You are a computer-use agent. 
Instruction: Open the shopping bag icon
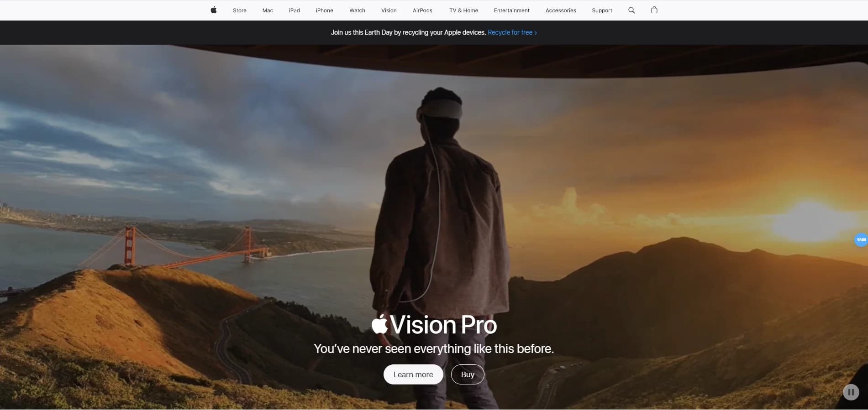pos(654,10)
